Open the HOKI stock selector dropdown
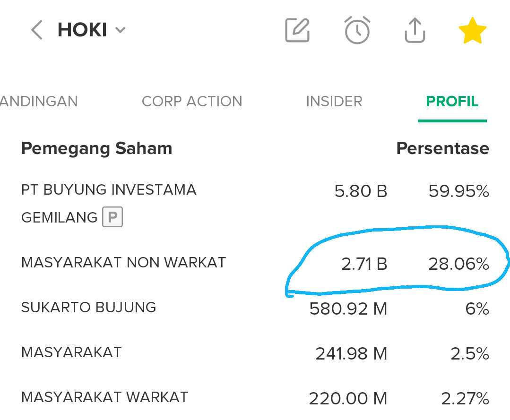The width and height of the screenshot is (510, 420). (x=92, y=31)
